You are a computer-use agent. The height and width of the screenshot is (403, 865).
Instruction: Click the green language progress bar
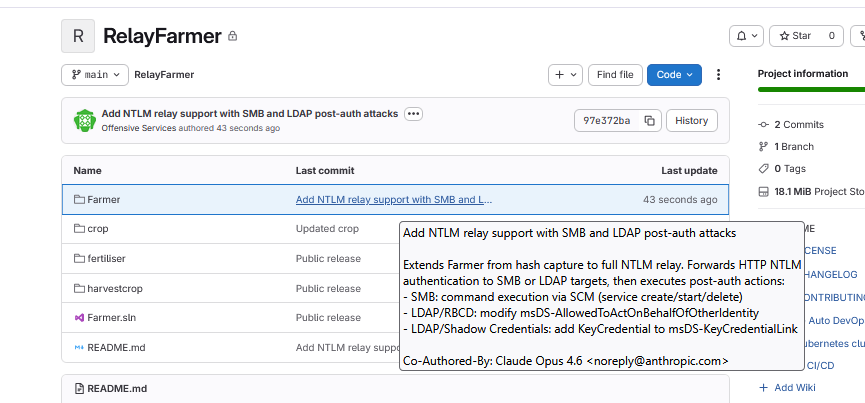point(811,89)
